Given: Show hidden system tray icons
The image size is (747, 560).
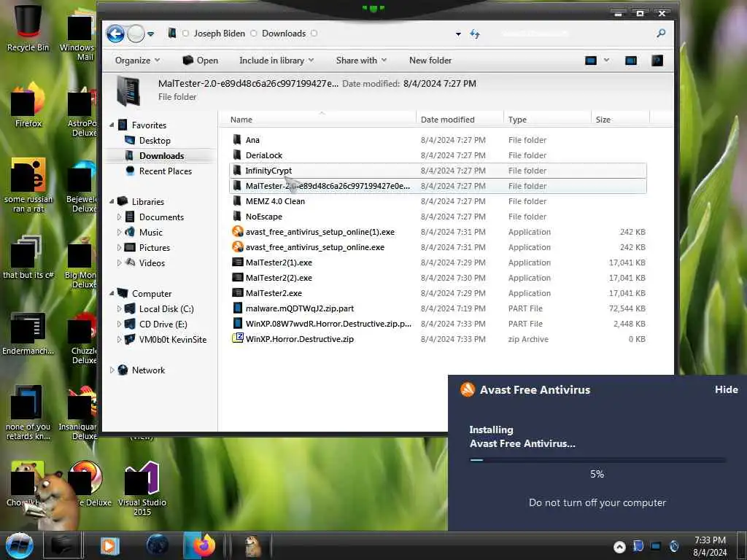Looking at the screenshot, I should click(619, 547).
